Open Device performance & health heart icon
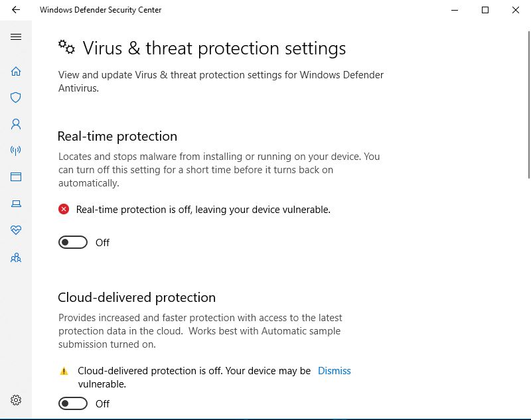 [16, 230]
